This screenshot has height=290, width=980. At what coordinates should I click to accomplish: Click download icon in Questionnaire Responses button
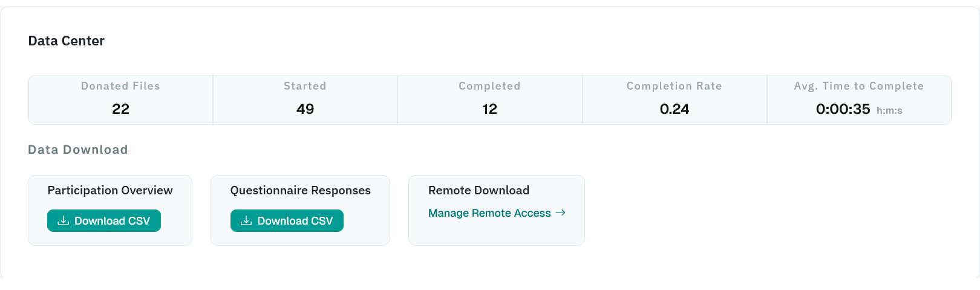246,221
